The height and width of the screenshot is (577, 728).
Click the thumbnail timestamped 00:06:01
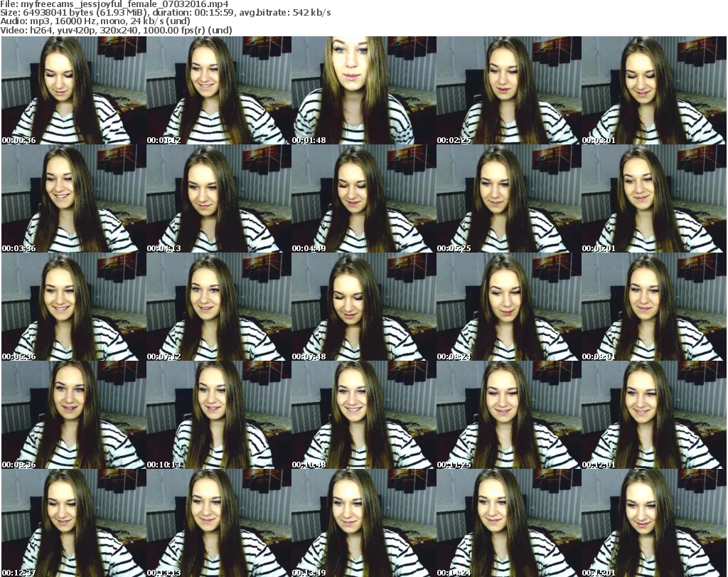(653, 198)
